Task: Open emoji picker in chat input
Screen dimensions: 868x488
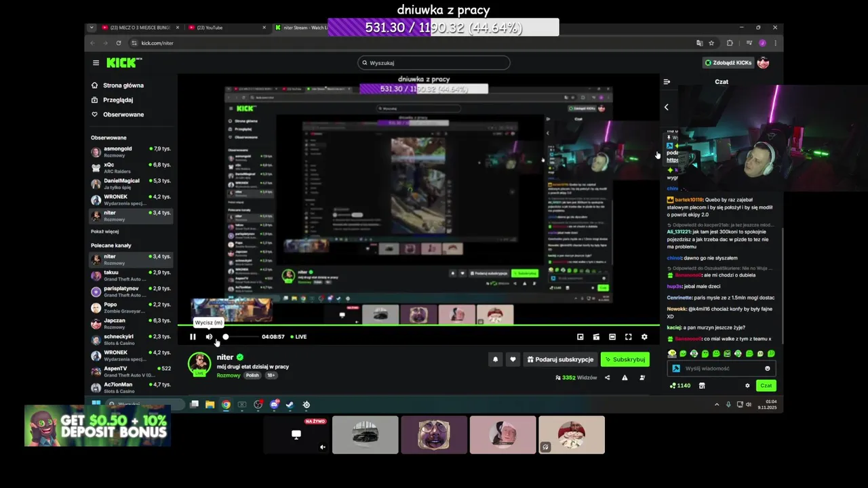Action: tap(768, 369)
